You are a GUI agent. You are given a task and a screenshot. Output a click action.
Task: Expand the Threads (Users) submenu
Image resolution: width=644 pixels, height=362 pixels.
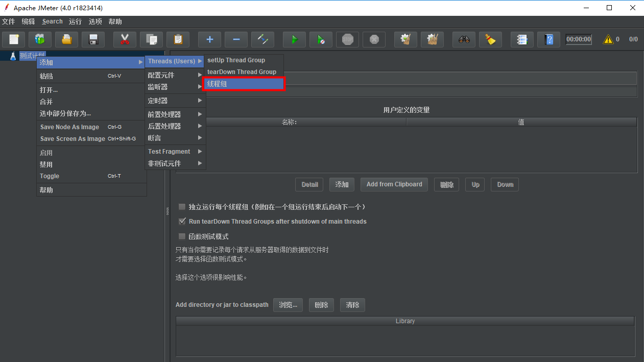[x=175, y=61]
